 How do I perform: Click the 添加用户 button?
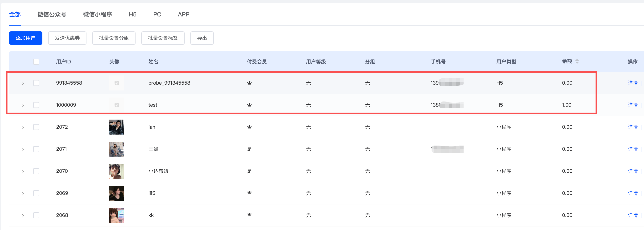coord(26,38)
